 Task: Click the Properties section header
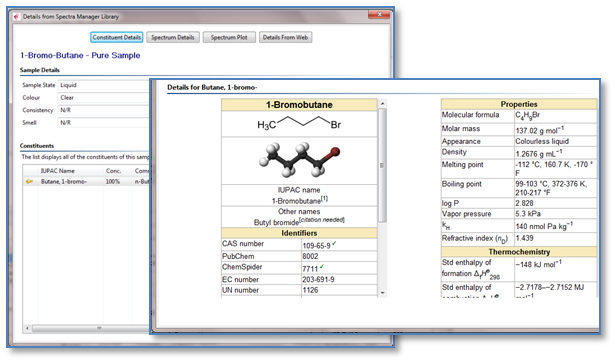[519, 104]
